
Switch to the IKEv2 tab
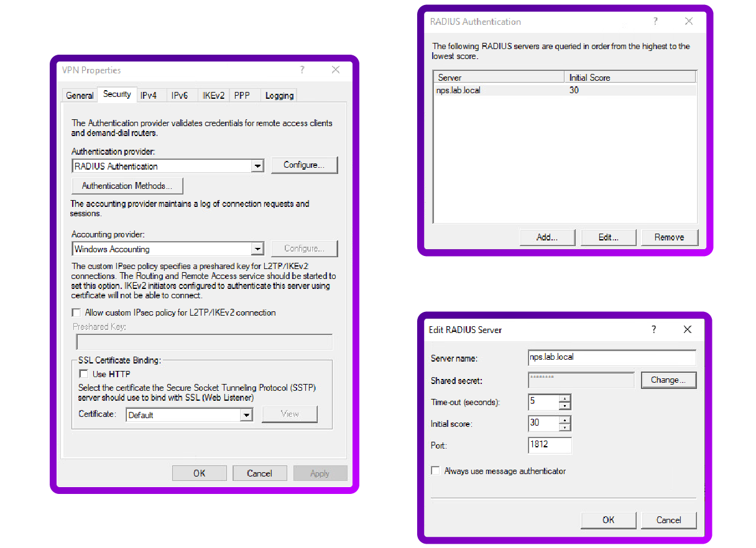(213, 95)
